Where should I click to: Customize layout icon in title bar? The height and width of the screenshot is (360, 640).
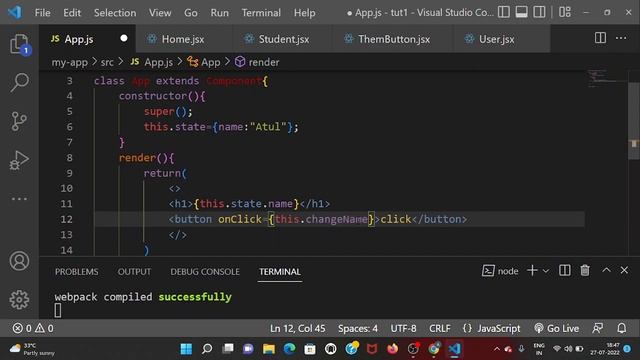click(565, 12)
